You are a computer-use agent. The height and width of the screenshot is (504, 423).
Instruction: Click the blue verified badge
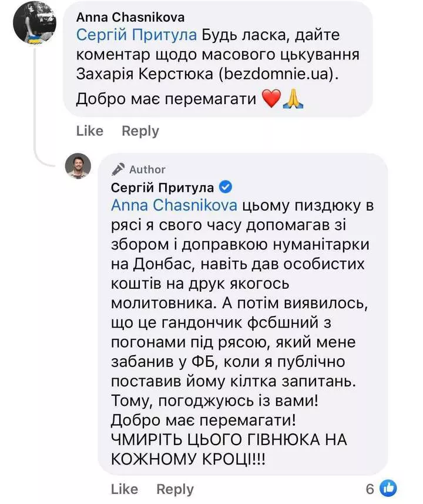click(225, 187)
